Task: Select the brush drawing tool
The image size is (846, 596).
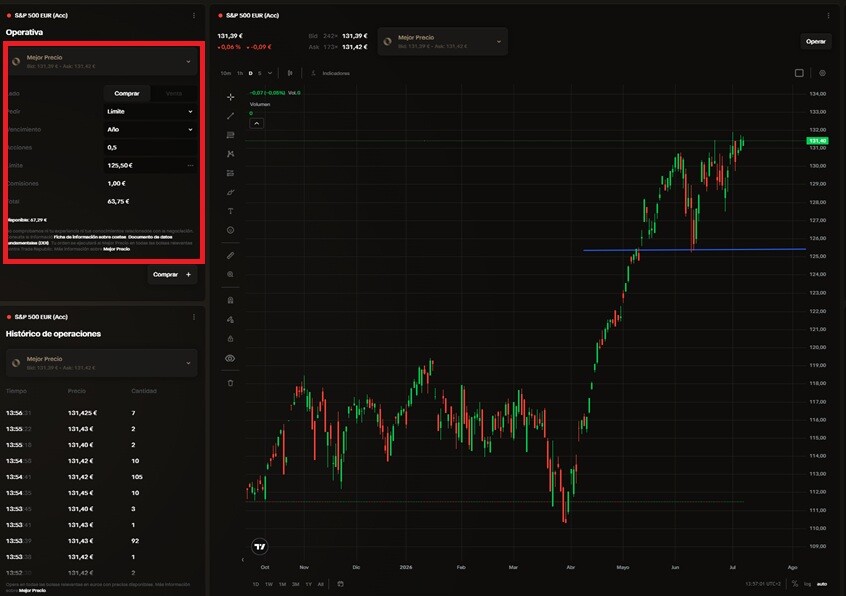Action: coord(230,192)
